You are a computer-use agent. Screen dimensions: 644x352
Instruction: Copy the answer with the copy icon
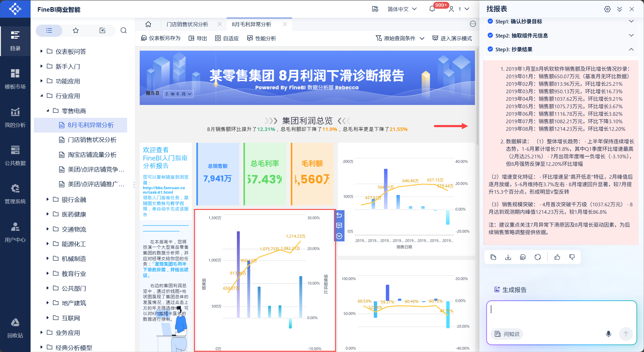(x=493, y=257)
